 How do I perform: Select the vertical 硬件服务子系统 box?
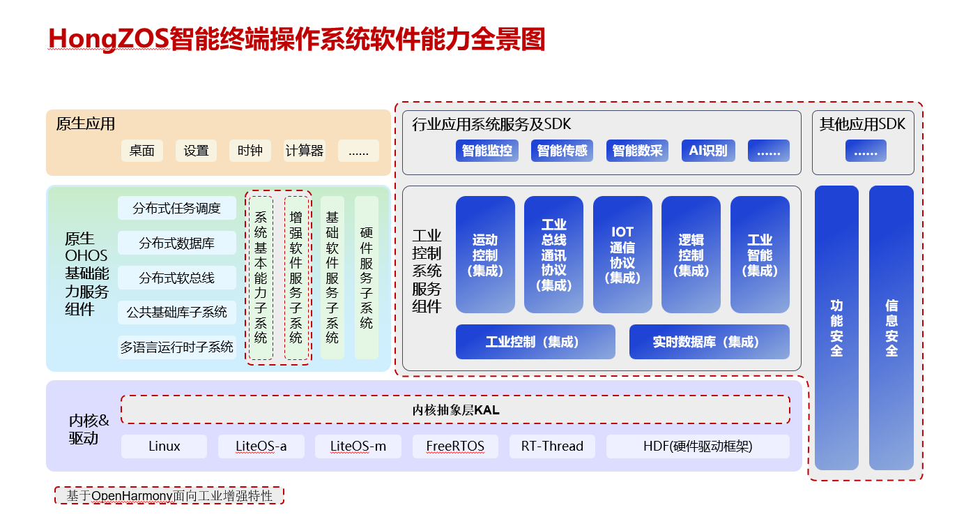tap(367, 278)
